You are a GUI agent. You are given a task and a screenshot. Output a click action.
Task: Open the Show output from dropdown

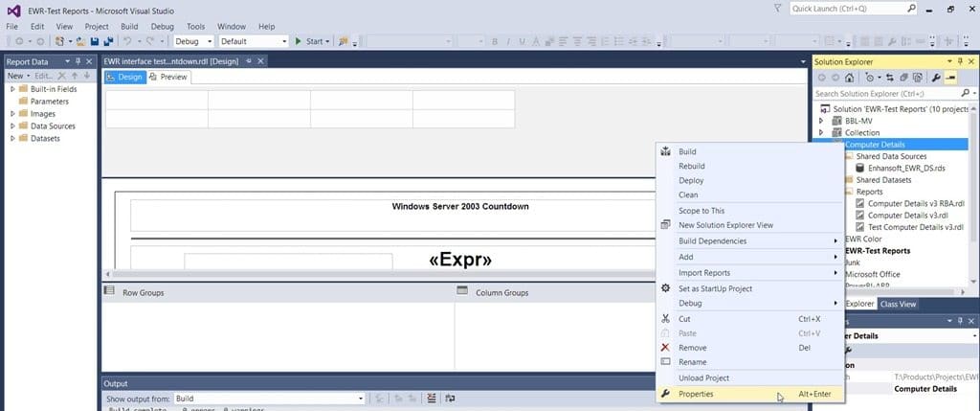pos(269,399)
